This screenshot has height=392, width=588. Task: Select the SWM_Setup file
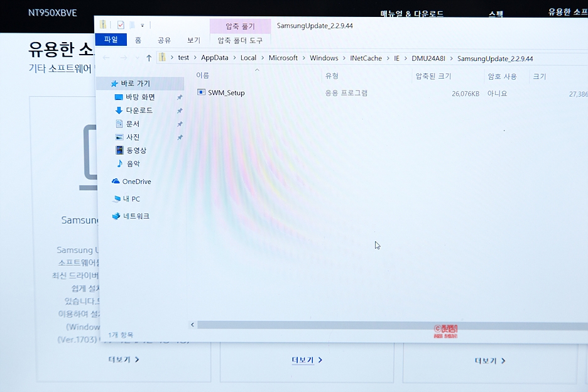click(226, 92)
